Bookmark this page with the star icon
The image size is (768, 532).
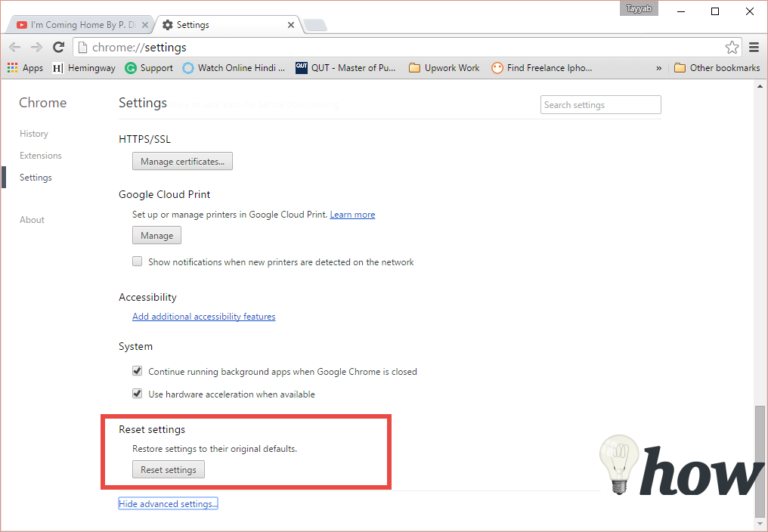click(x=732, y=48)
